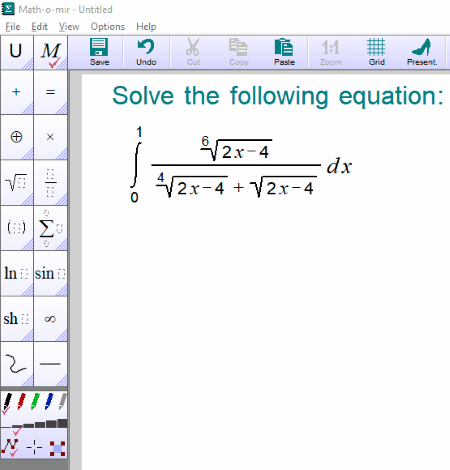Viewport: 450px width, 470px height.
Task: Toggle the node-edit polyline tool
Action: pyautogui.click(x=10, y=447)
